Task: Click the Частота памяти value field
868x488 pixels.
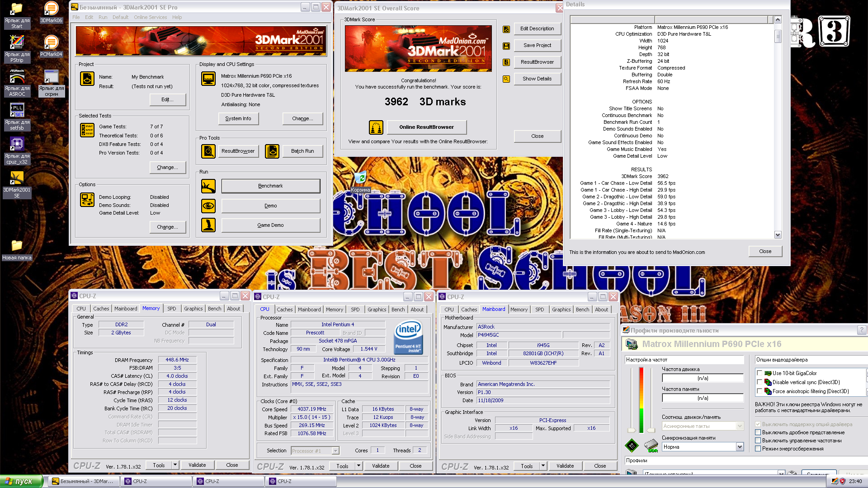Action: (703, 398)
